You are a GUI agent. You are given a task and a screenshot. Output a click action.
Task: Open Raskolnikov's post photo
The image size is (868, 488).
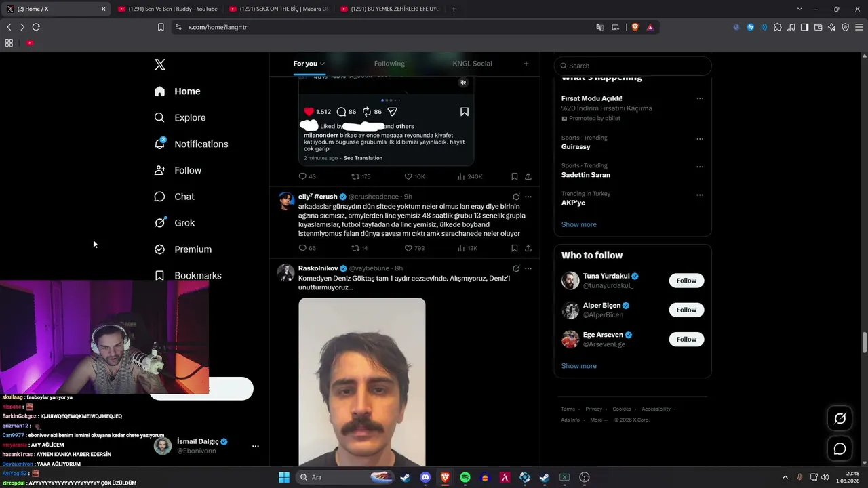(x=362, y=382)
